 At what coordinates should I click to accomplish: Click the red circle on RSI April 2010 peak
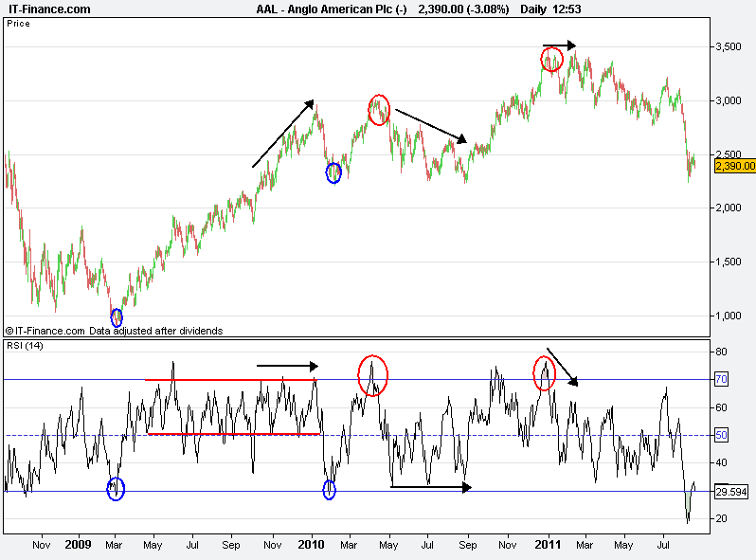373,375
